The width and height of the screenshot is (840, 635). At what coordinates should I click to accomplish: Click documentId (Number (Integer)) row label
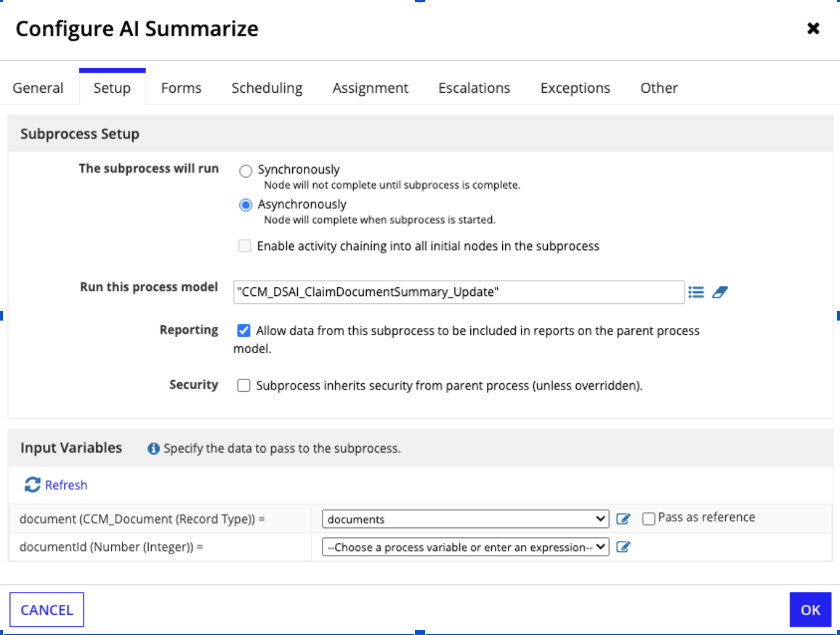pyautogui.click(x=111, y=547)
